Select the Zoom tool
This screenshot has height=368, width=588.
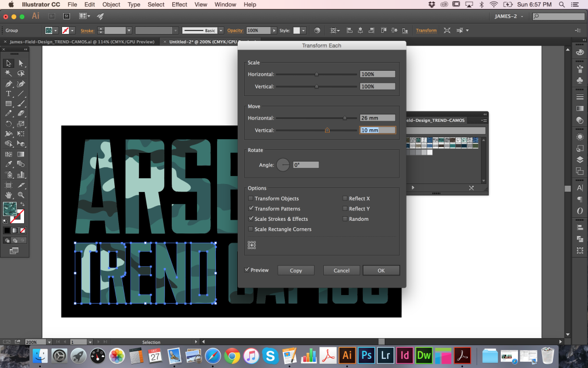21,195
